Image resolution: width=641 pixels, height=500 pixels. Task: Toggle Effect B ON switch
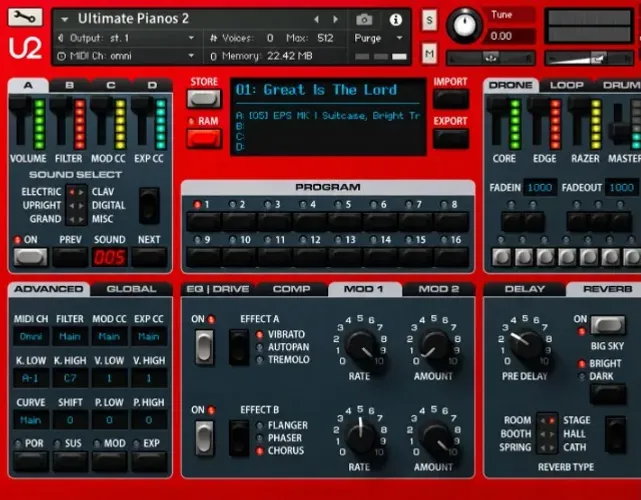[x=204, y=438]
